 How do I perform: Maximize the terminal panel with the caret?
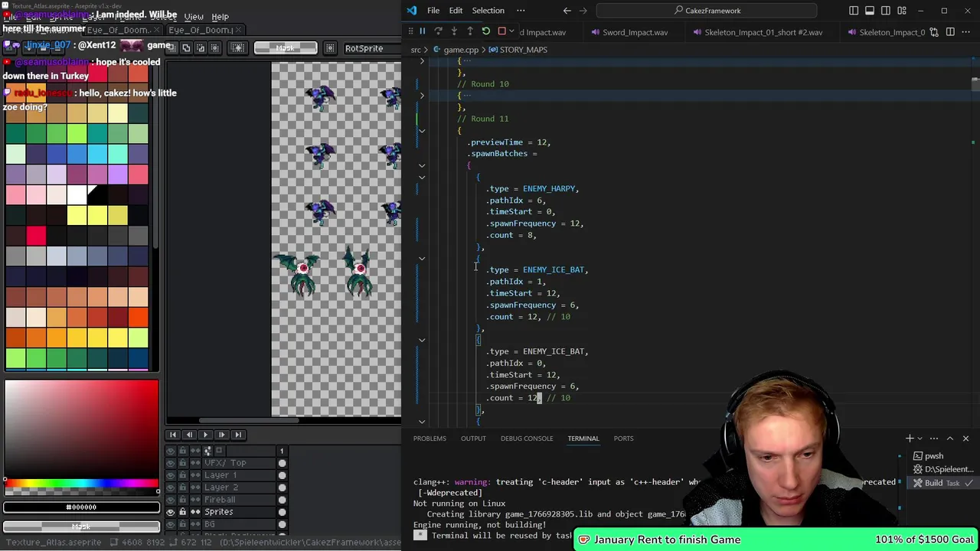tap(950, 439)
